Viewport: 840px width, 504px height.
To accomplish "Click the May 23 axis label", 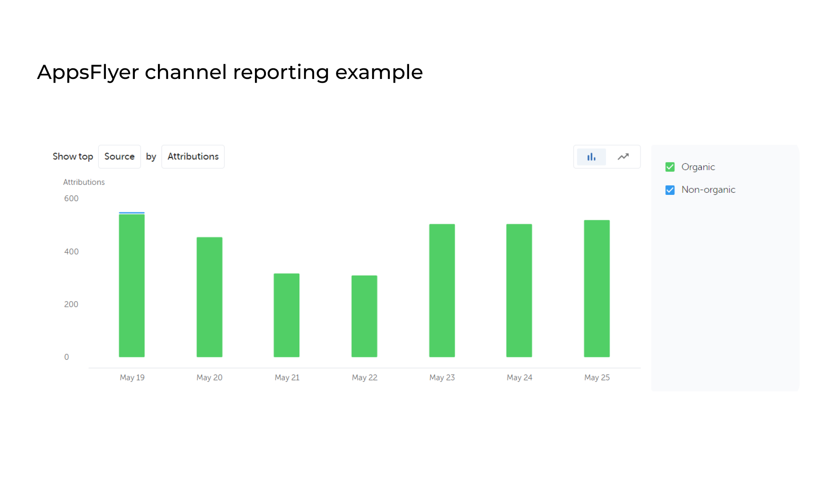I will 442,378.
